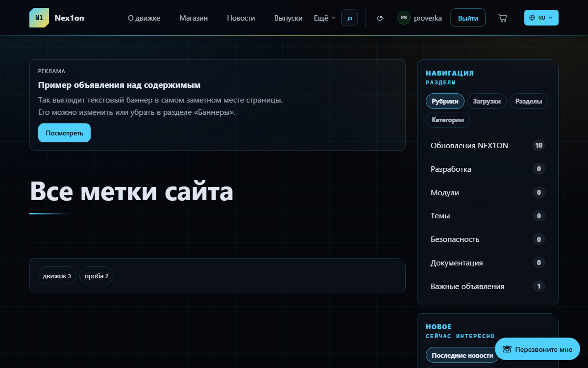This screenshot has height=368, width=588.
Task: Open the search icon in header
Action: 349,18
